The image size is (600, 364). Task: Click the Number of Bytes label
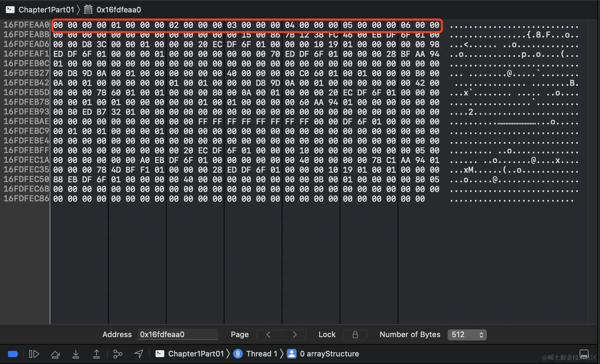coord(410,334)
